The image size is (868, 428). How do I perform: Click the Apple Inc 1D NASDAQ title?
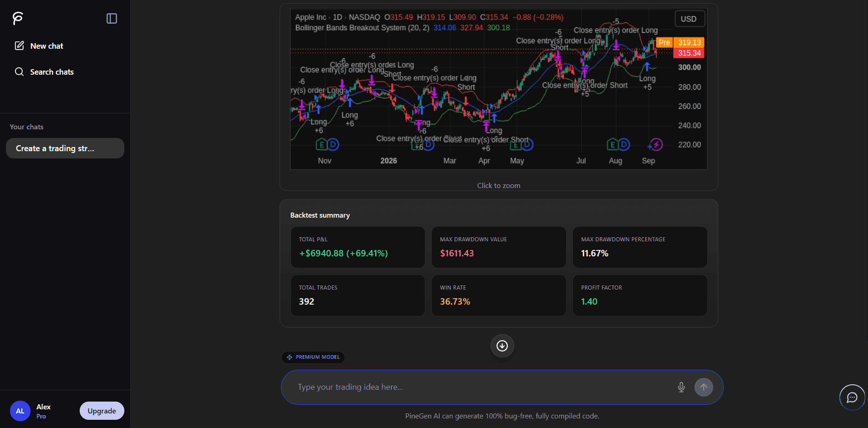click(337, 17)
